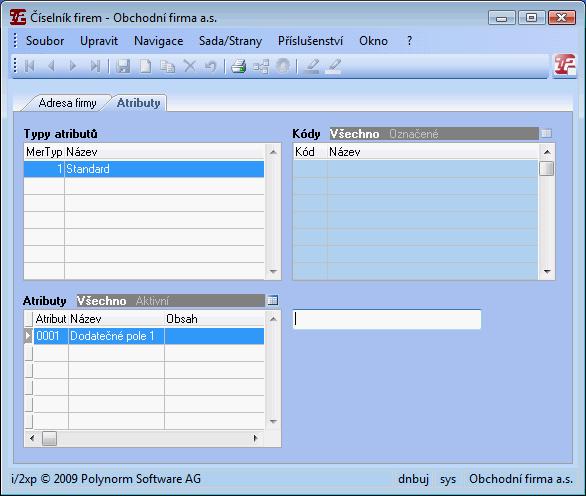
Task: Select the Dodatečné pole 1 attribute row
Action: pos(148,336)
